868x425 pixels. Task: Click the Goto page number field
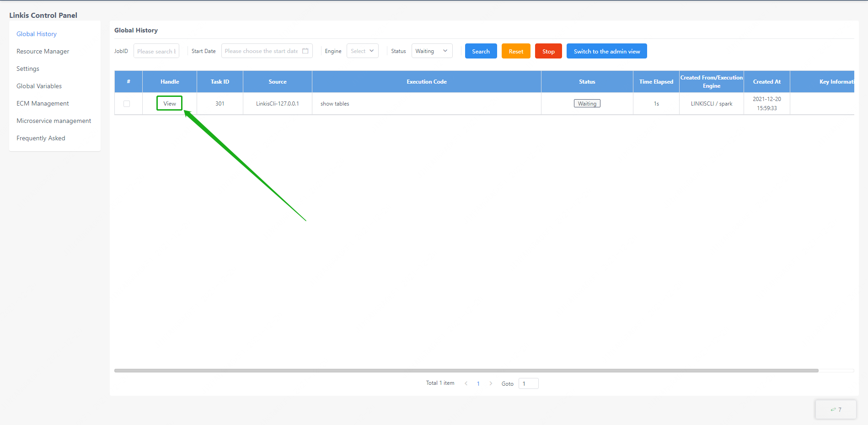point(528,383)
